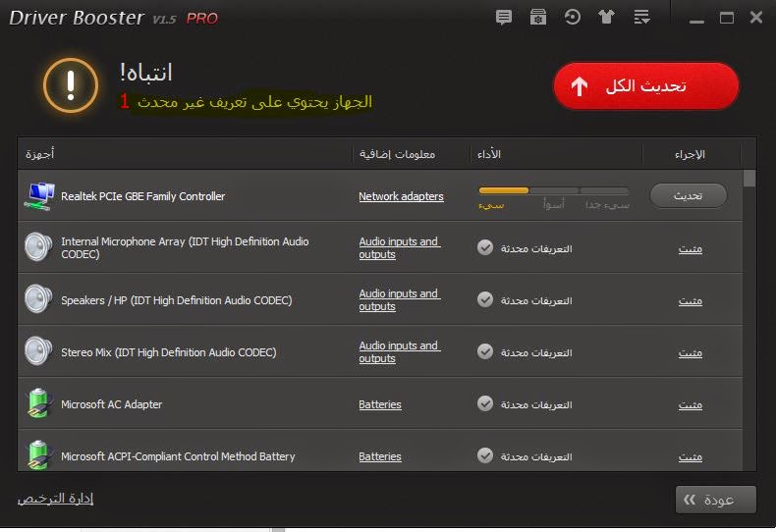Open the restore history clock icon
Image resolution: width=776 pixels, height=532 pixels.
pyautogui.click(x=572, y=18)
